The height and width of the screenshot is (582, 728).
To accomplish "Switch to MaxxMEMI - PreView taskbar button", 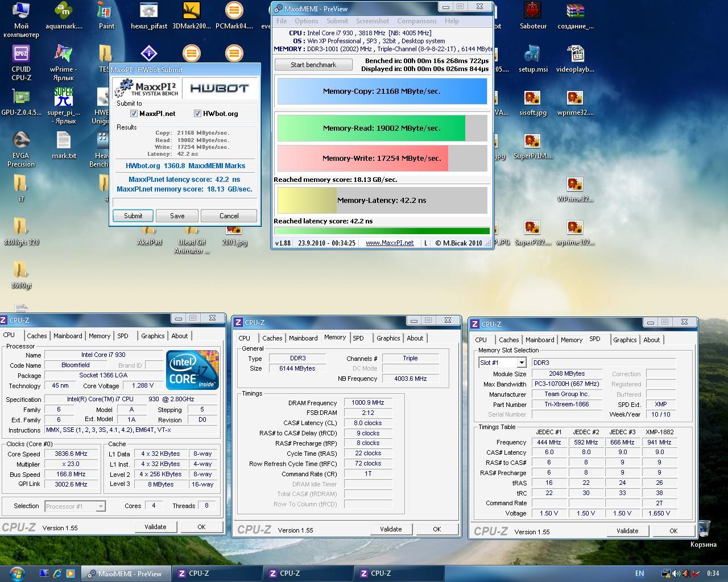I will (x=125, y=573).
